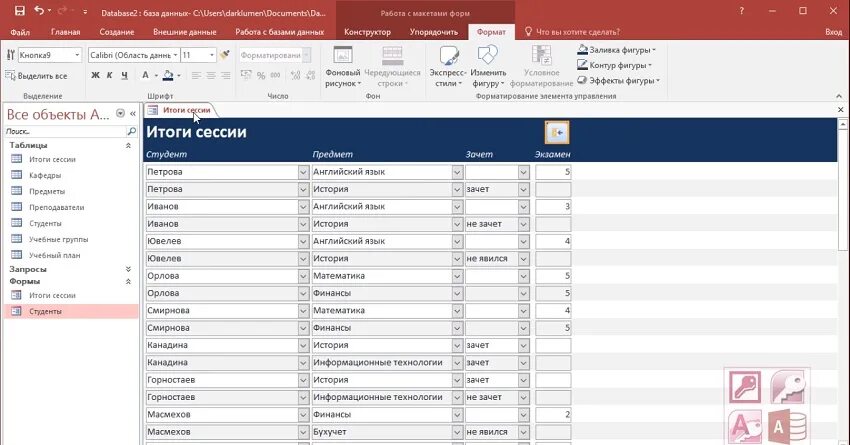Open Quick Access Toolbar customize arrow
850x445 pixels.
85,11
